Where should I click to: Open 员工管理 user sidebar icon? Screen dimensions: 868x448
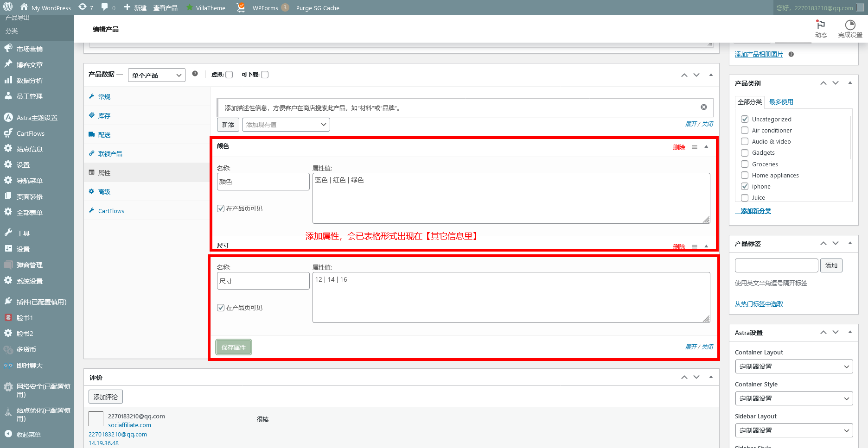point(8,95)
